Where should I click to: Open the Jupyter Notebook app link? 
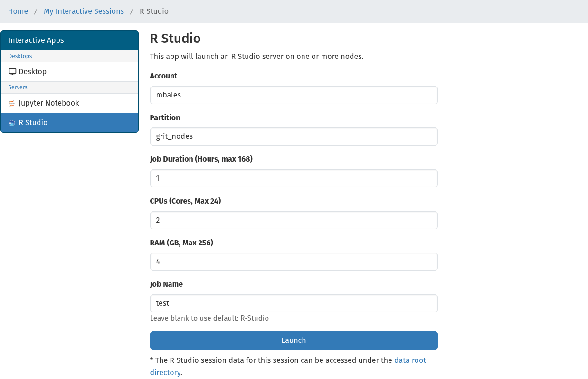pyautogui.click(x=49, y=103)
